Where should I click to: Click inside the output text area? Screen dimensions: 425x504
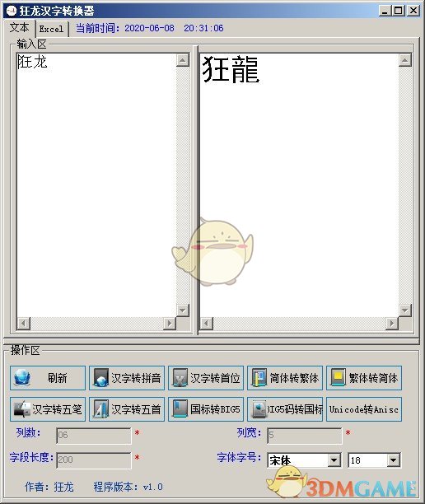[299, 184]
